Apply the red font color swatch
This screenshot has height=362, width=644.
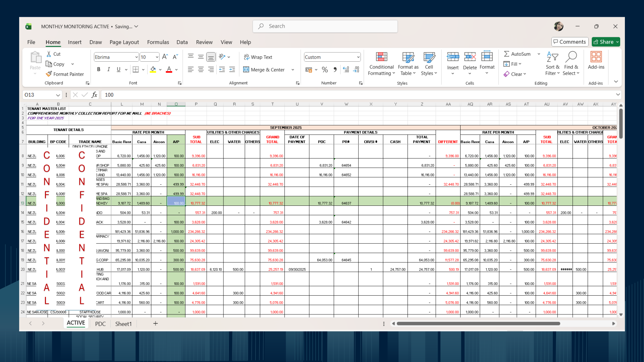tap(169, 70)
